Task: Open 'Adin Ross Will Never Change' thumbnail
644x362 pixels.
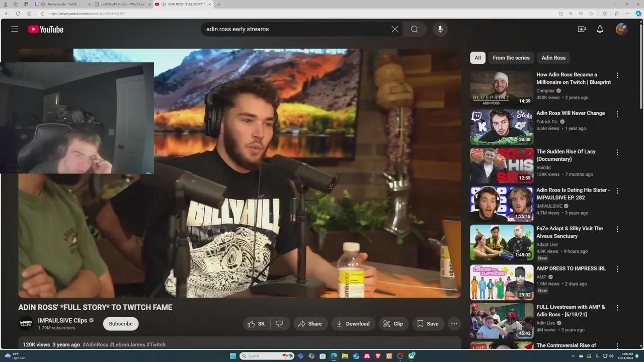Action: click(x=502, y=127)
